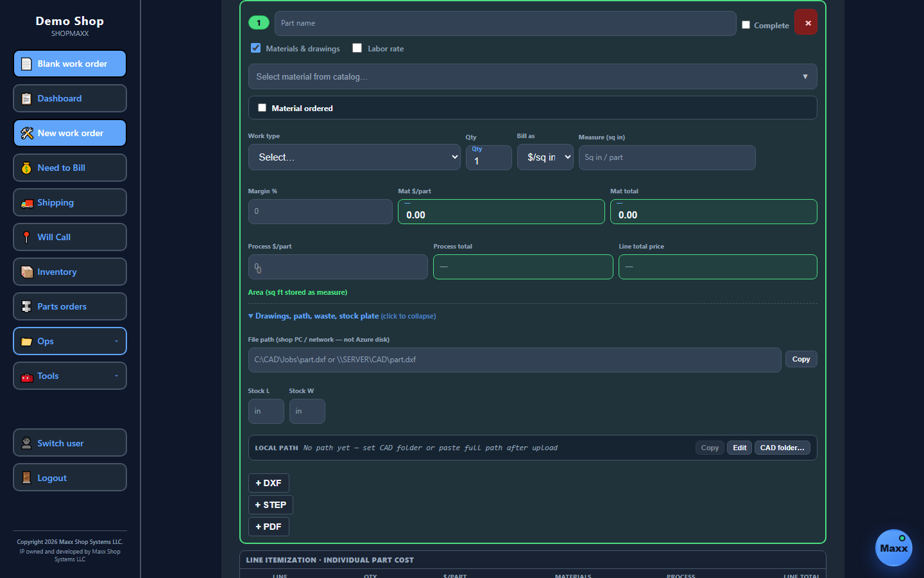Click the Margin % input field
The height and width of the screenshot is (578, 924).
320,211
